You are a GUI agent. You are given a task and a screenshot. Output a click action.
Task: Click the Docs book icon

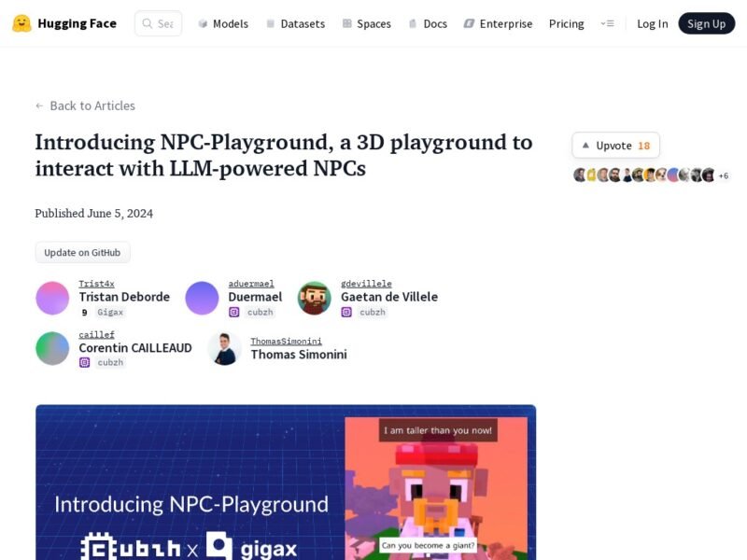coord(413,24)
